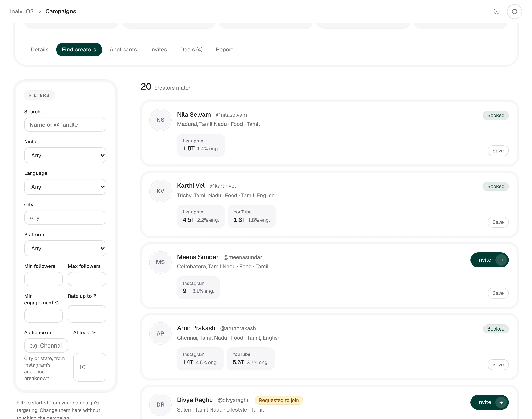Open the Applicants tab
532x419 pixels.
click(x=123, y=50)
